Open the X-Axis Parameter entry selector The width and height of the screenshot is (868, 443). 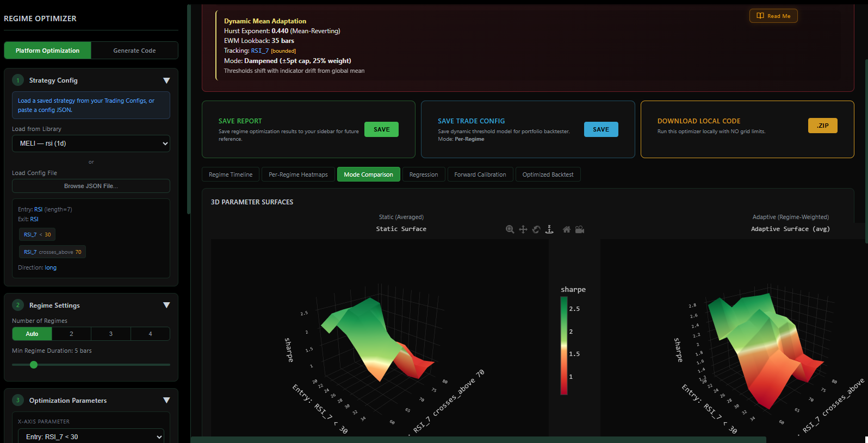(x=91, y=436)
